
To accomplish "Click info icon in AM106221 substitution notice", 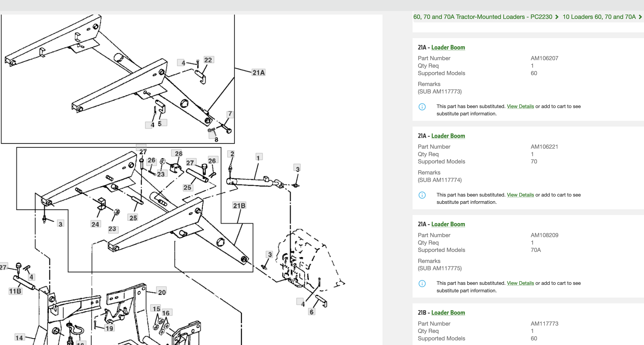I will 422,195.
